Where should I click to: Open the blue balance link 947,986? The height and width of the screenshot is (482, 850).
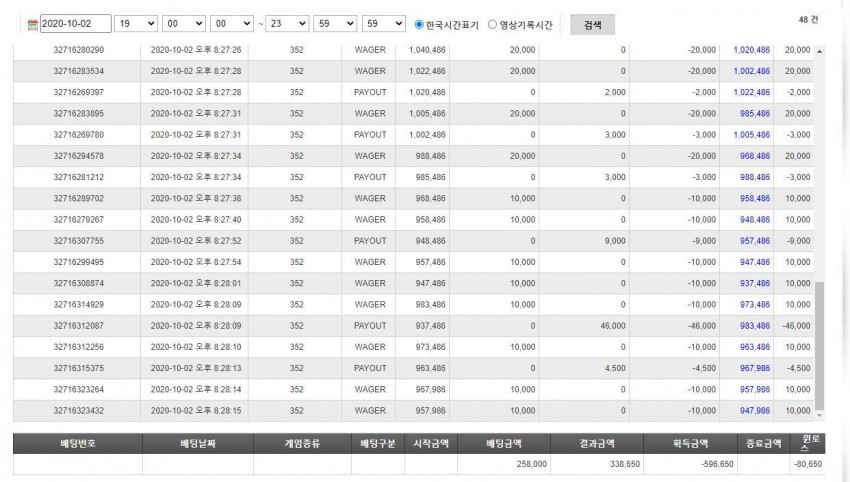click(755, 410)
